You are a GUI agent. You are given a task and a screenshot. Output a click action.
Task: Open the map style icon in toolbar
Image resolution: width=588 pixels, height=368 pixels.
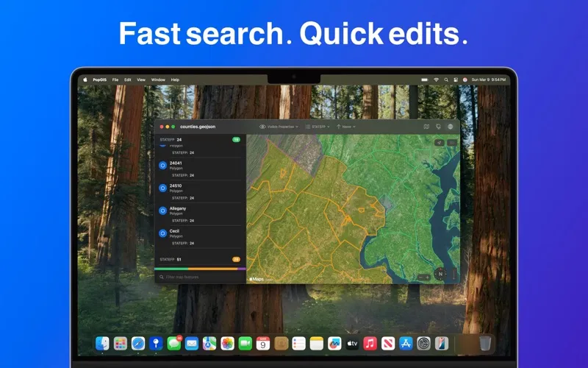(426, 127)
